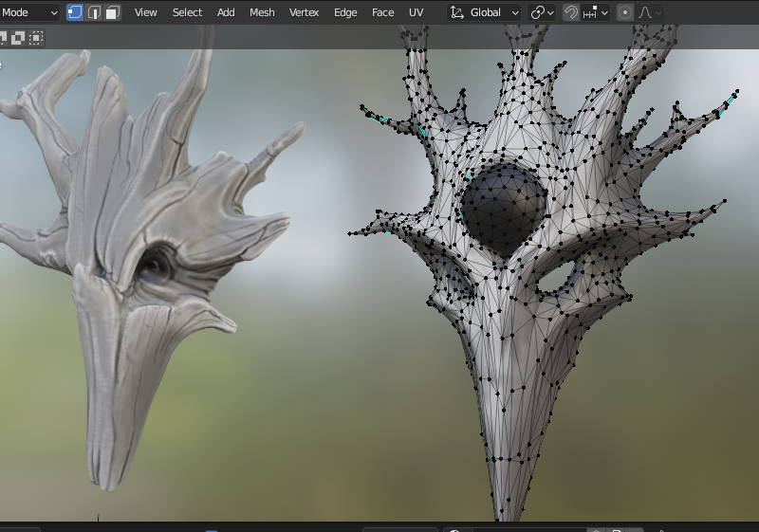Open the Mesh menu
Image resolution: width=759 pixels, height=532 pixels.
click(262, 12)
